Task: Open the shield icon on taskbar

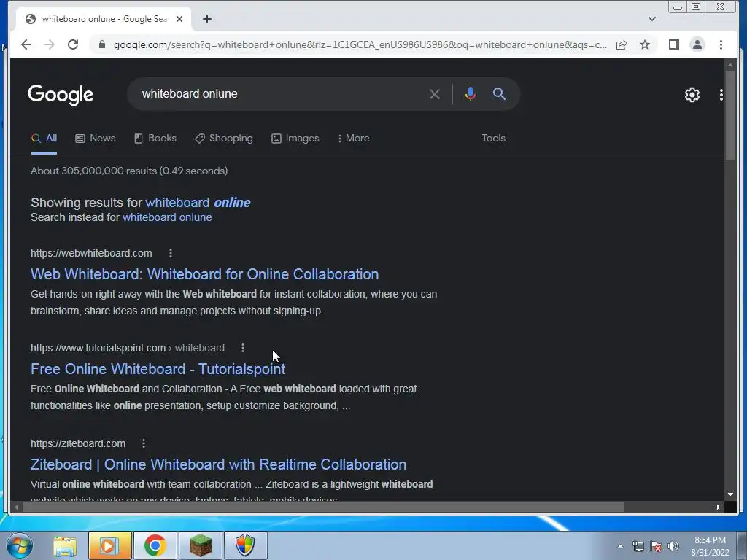Action: pos(245,545)
